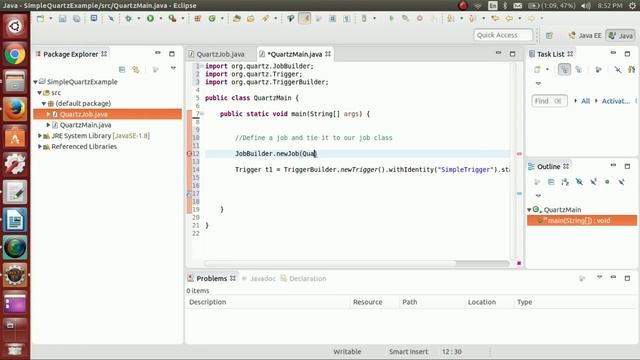640x360 pixels.
Task: Collapse the (default package) node
Action: (44, 103)
